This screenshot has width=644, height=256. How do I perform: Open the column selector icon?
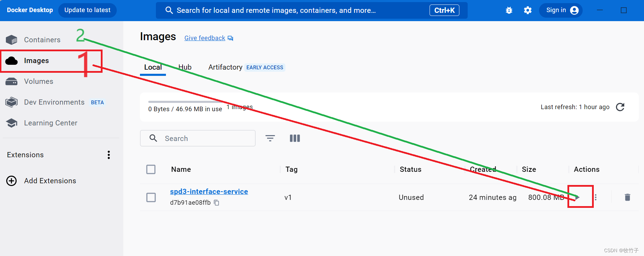pos(295,138)
